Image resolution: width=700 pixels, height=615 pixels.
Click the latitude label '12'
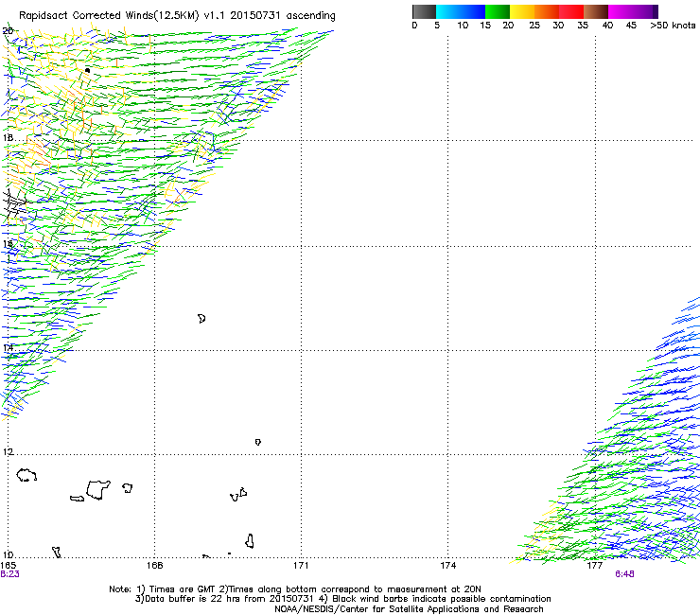click(8, 452)
